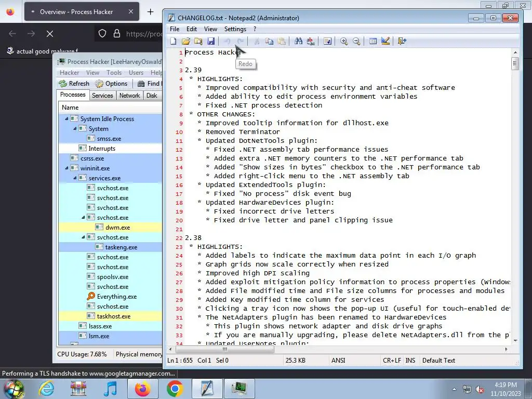
Task: Toggle word wrap in Notepad2 toolbar
Action: pyautogui.click(x=327, y=41)
